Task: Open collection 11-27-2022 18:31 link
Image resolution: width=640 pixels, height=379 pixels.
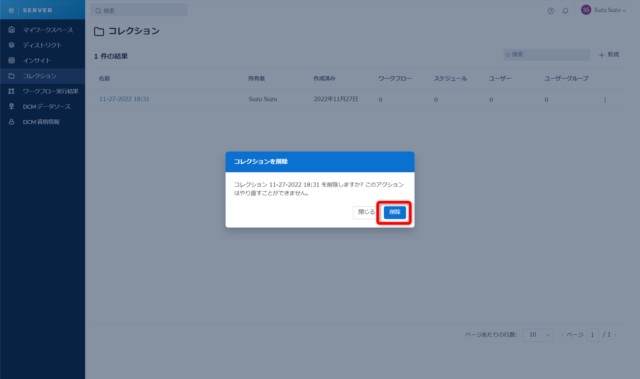Action: coord(124,99)
